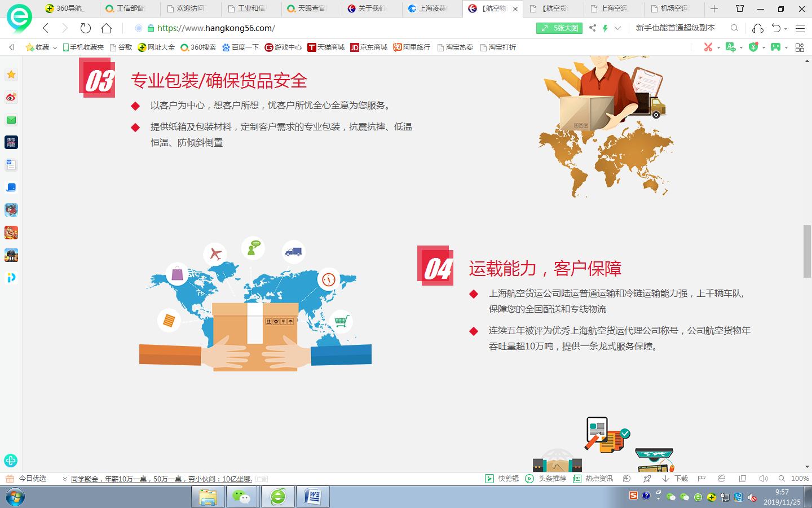
Task: Switch to the 机场空运 tab
Action: point(674,8)
